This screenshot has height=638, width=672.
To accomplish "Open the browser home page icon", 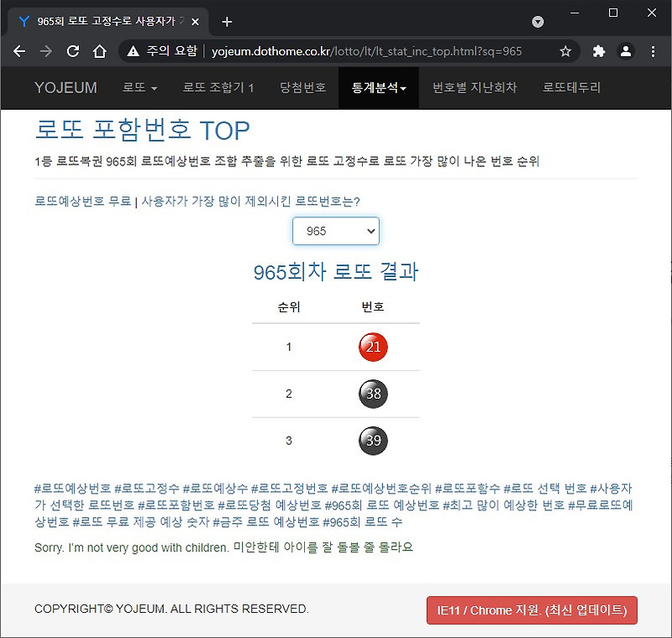I will (99, 51).
